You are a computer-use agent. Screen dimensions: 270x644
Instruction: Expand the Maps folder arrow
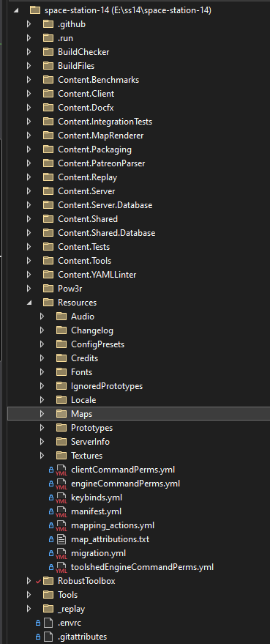coord(42,414)
